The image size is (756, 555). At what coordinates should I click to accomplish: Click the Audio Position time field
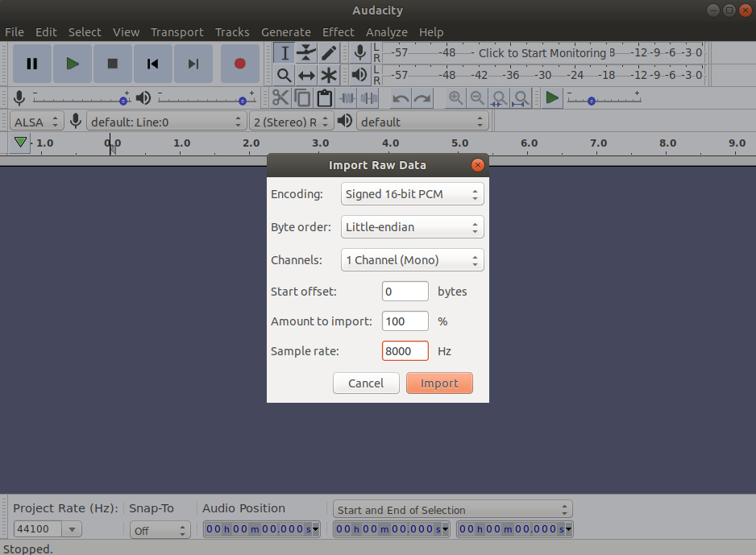[x=261, y=529]
